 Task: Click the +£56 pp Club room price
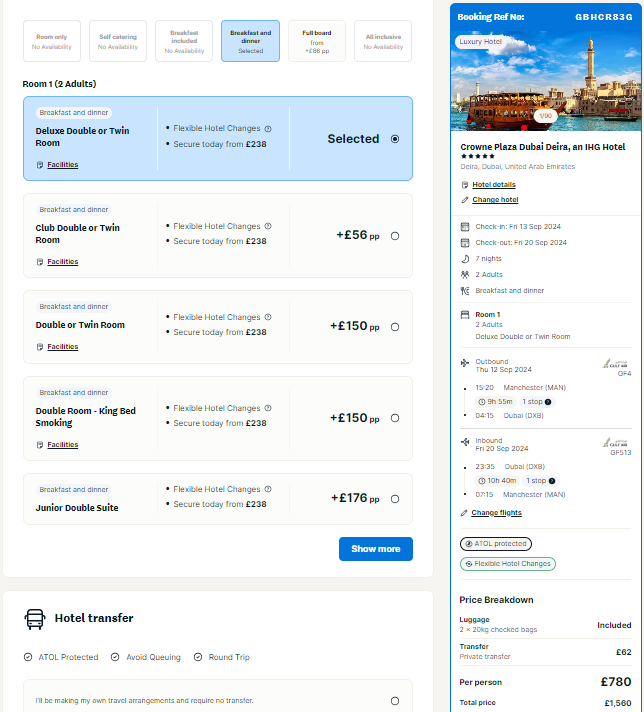(357, 235)
